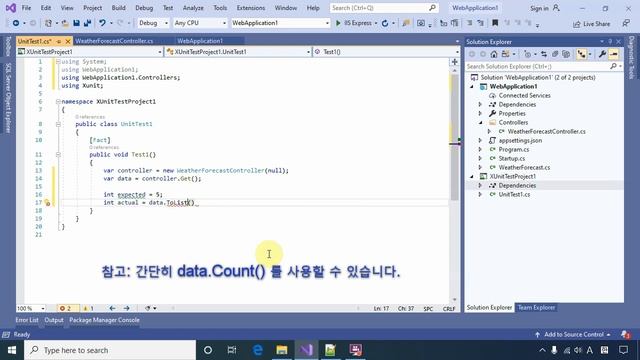Screen dimensions: 640x360
Task: Click the Undo arrow icon
Action: click(x=102, y=23)
